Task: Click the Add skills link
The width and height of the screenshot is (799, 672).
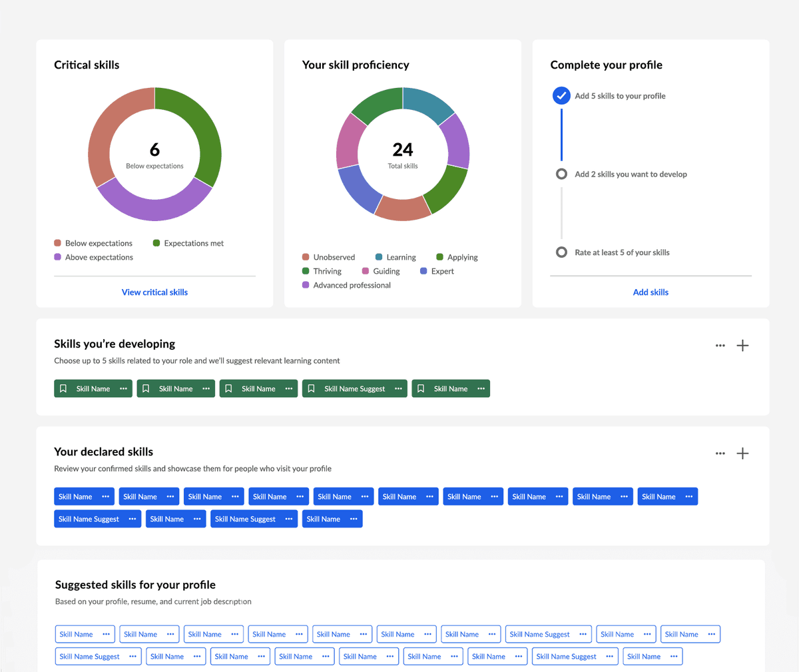Action: (651, 292)
